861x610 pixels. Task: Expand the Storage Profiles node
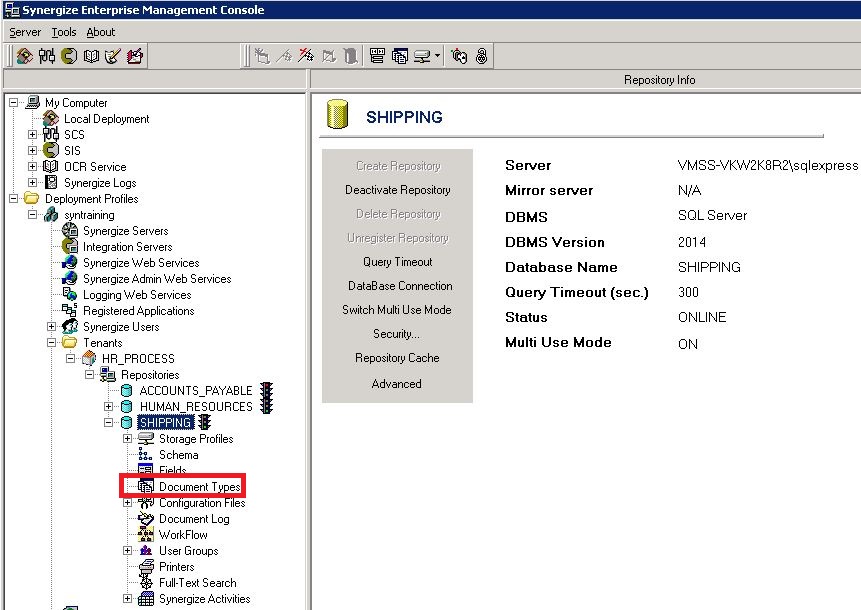coord(127,439)
